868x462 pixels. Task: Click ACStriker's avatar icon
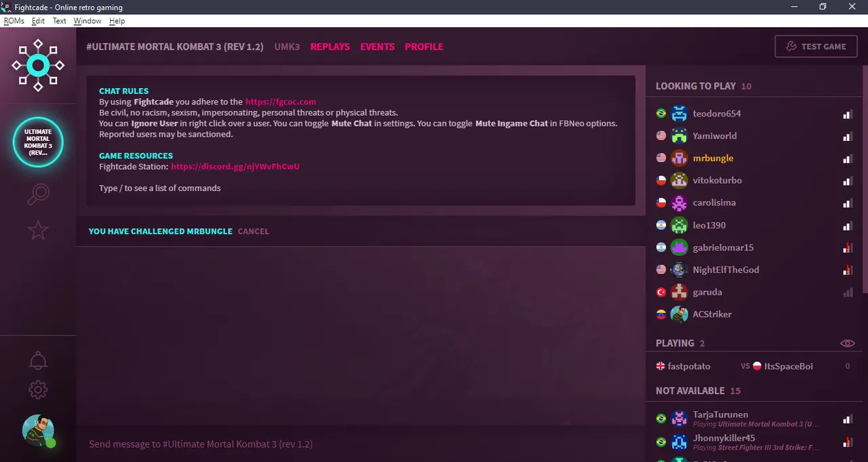click(679, 314)
